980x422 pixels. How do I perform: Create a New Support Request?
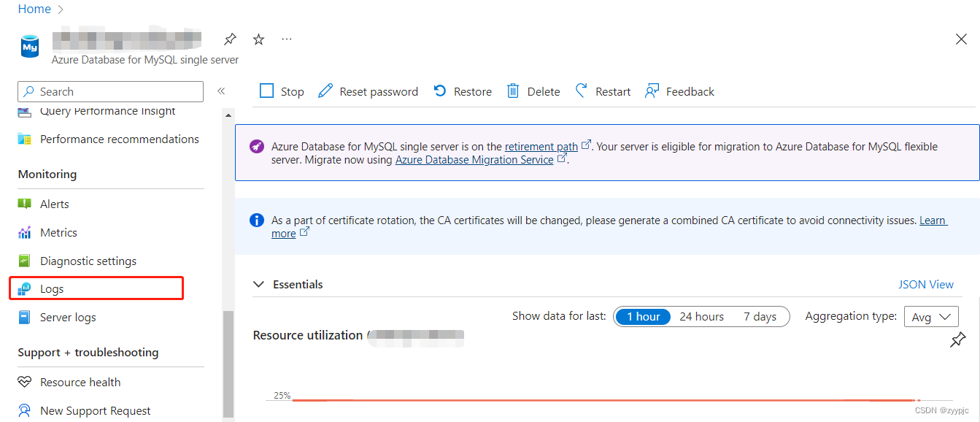click(91, 410)
